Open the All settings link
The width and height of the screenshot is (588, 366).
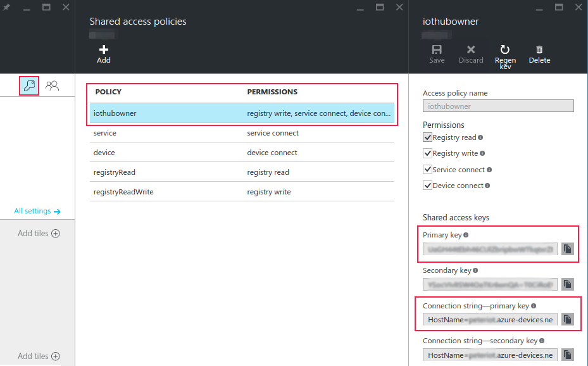[x=37, y=211]
